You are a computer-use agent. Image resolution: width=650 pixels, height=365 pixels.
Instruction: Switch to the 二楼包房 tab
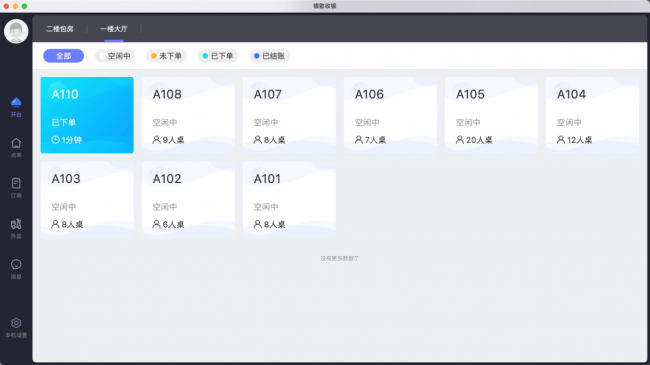point(60,29)
